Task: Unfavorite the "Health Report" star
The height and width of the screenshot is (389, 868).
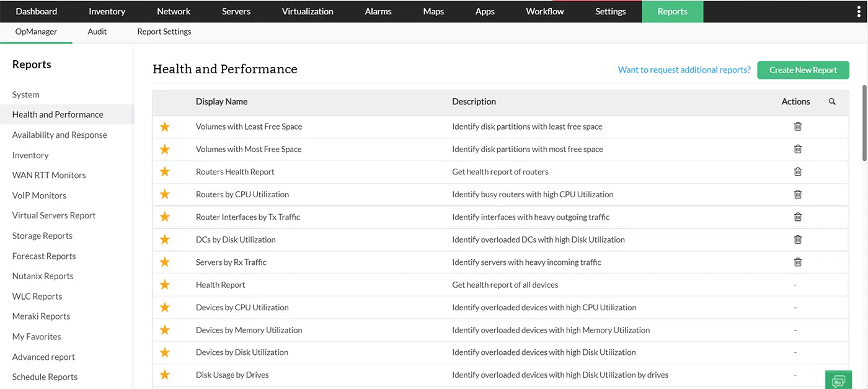Action: [x=164, y=284]
